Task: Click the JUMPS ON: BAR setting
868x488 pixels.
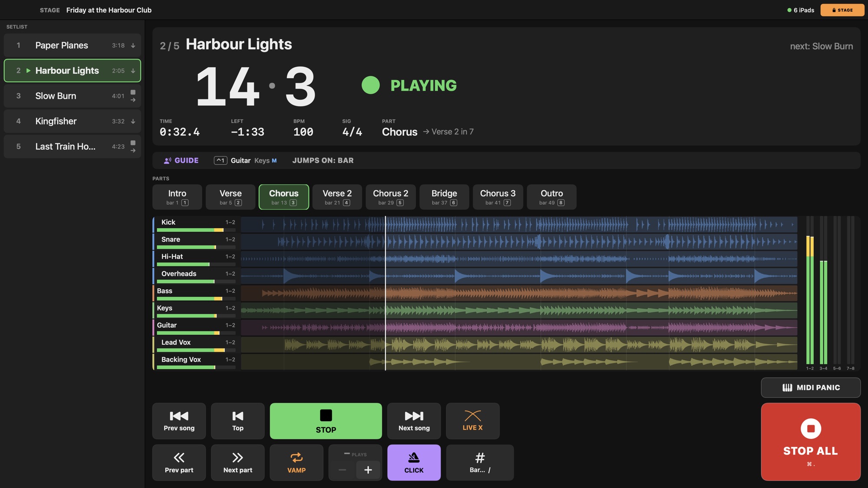Action: (322, 160)
